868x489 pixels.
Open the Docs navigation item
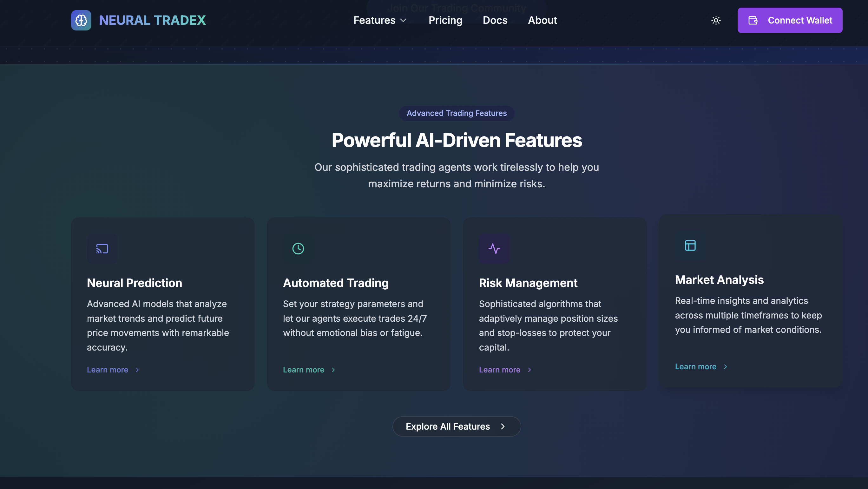coord(495,20)
